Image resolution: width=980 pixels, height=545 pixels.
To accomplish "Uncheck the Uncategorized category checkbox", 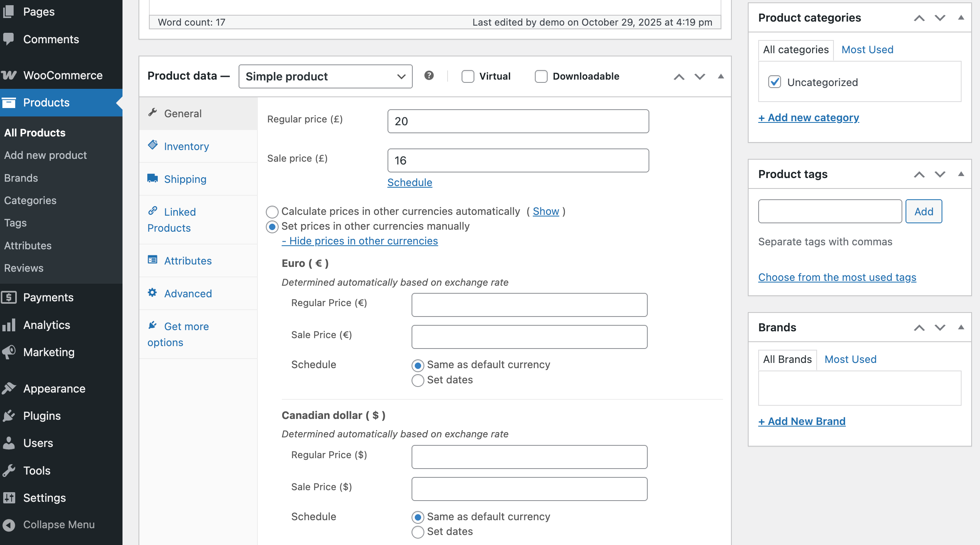I will [775, 82].
